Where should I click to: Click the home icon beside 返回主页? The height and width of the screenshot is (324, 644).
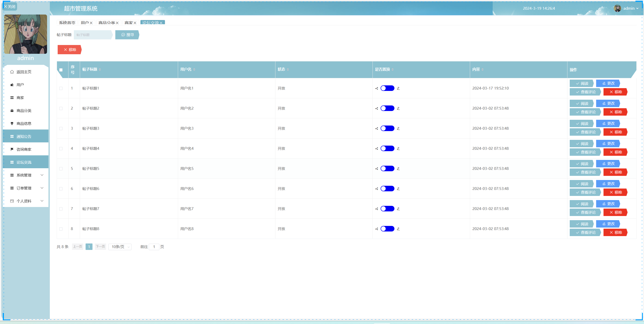tap(12, 72)
